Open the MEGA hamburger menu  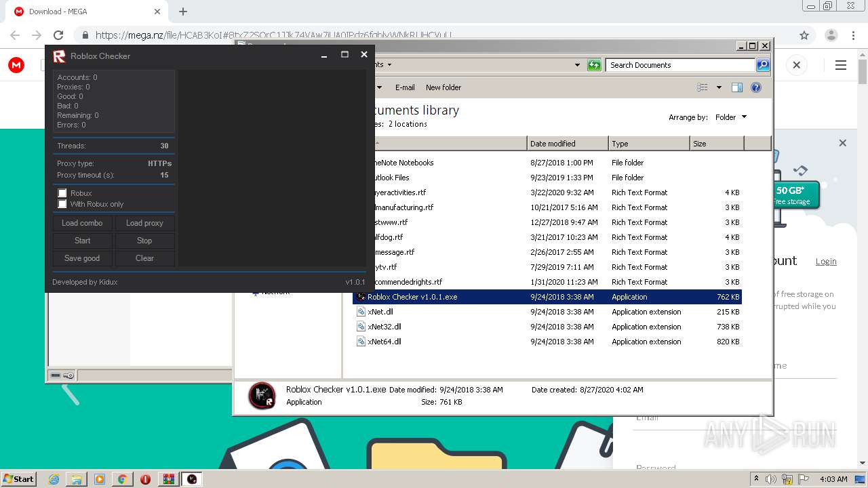pyautogui.click(x=841, y=65)
